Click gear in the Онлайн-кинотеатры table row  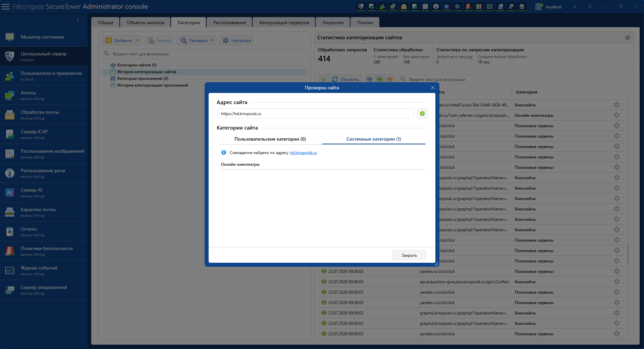click(617, 115)
